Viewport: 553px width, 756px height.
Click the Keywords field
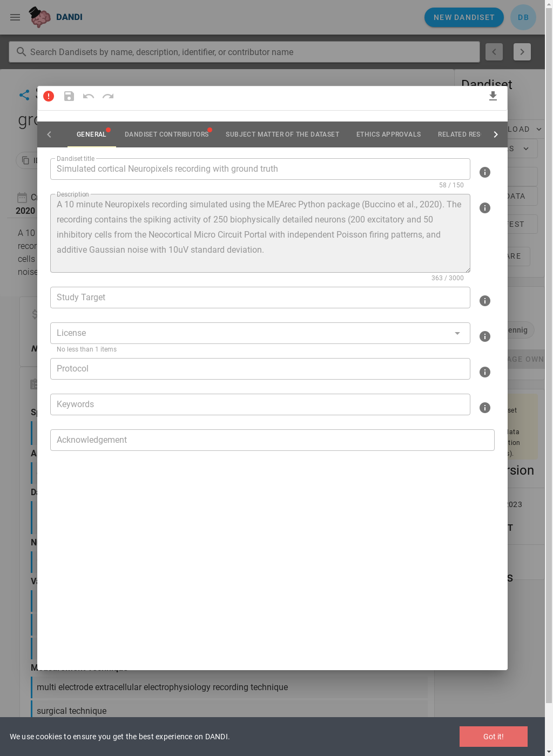pos(260,404)
